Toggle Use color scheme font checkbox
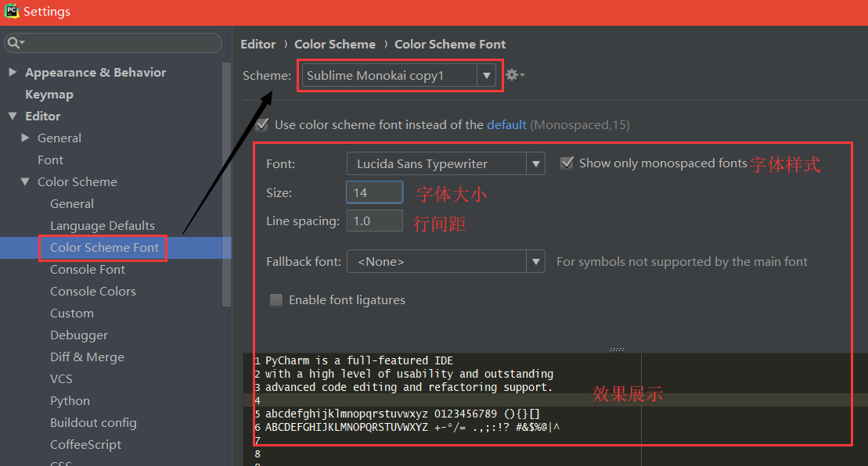The width and height of the screenshot is (868, 466). [x=262, y=124]
